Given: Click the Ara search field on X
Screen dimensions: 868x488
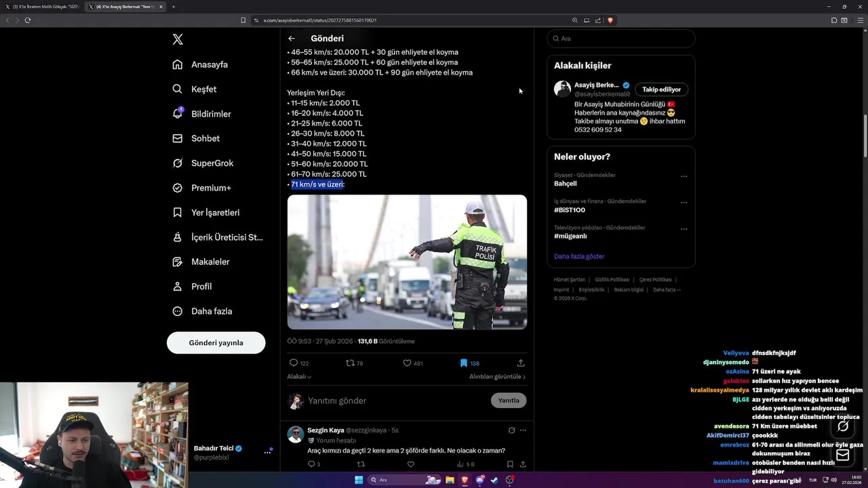Looking at the screenshot, I should pos(621,39).
